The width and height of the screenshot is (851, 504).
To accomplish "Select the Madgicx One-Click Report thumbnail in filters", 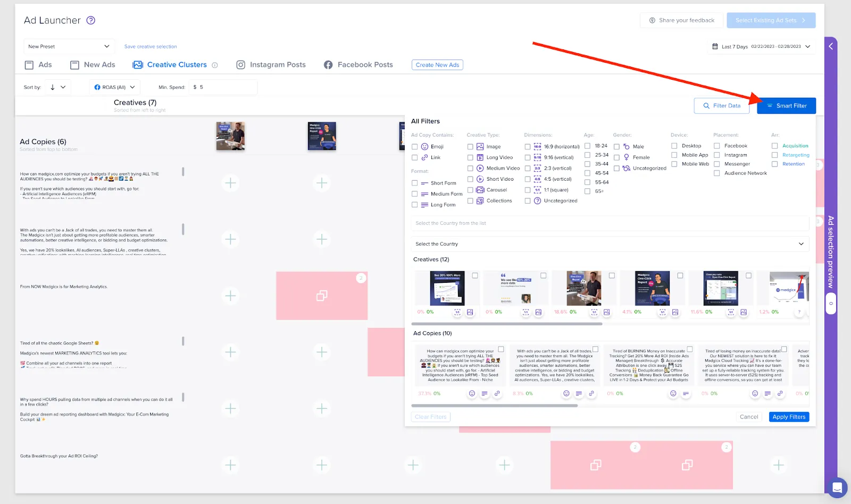I will coord(652,288).
